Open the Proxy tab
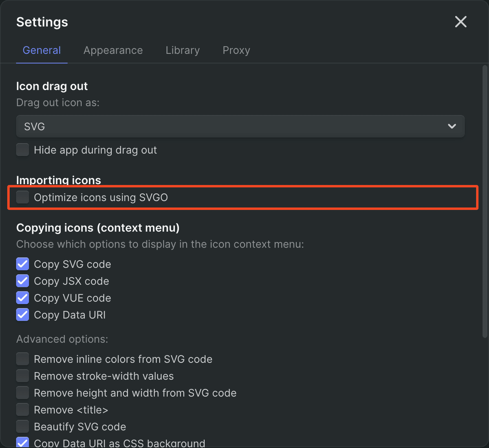Image resolution: width=489 pixels, height=448 pixels. pyautogui.click(x=236, y=50)
